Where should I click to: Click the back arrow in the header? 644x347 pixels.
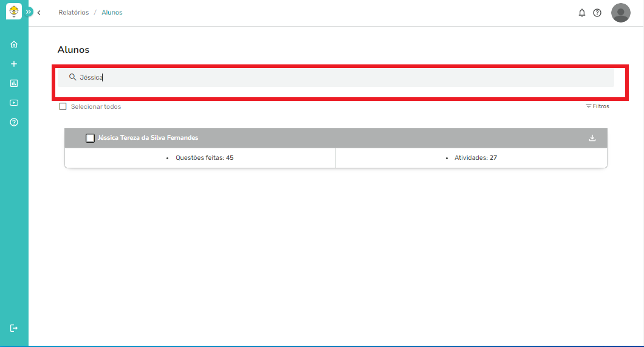coord(39,13)
